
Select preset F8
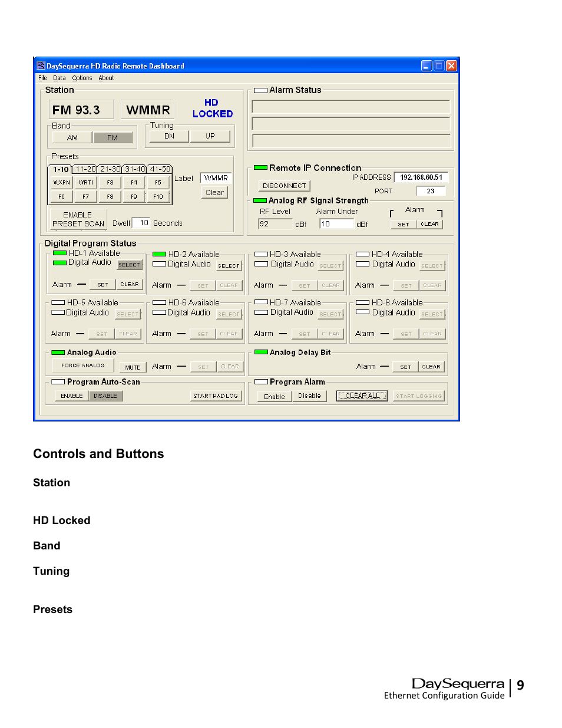click(x=110, y=197)
